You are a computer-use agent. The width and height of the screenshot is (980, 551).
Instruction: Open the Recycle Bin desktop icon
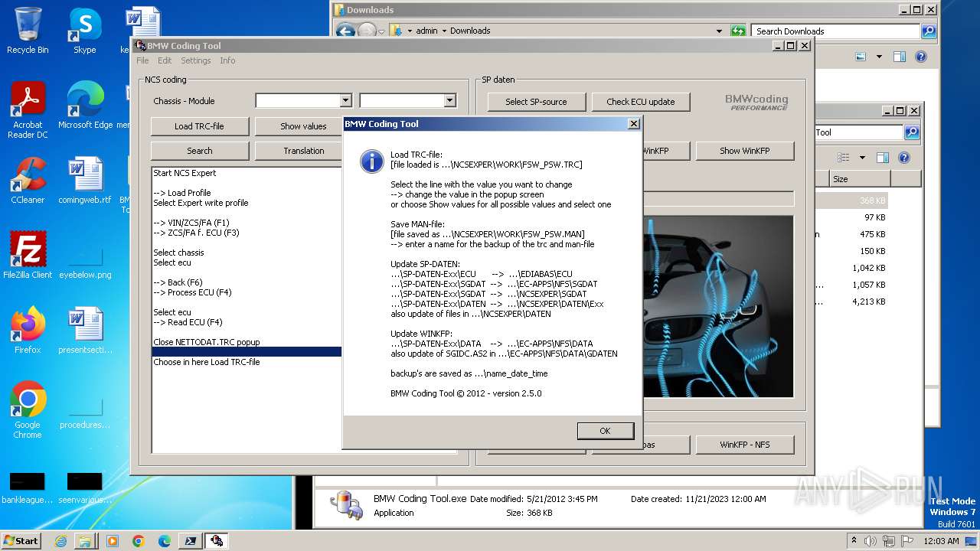point(28,31)
